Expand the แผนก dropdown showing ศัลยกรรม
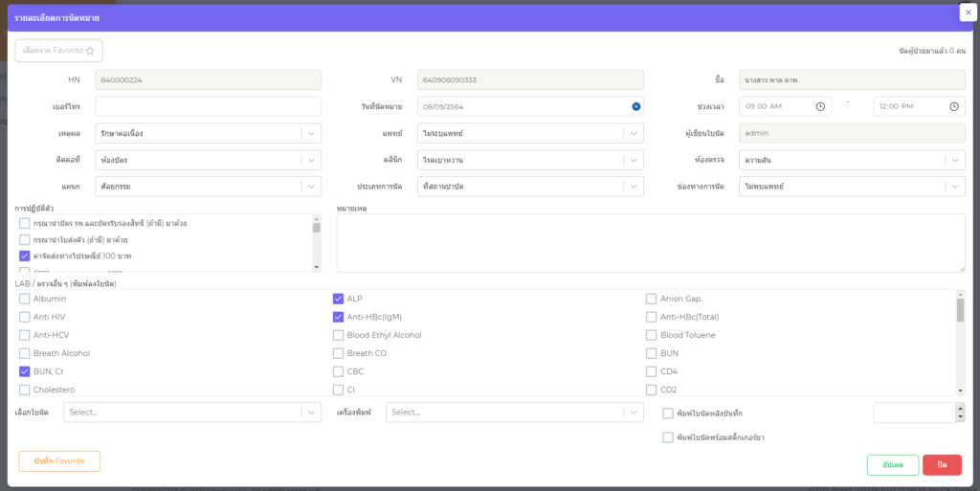 pyautogui.click(x=310, y=187)
